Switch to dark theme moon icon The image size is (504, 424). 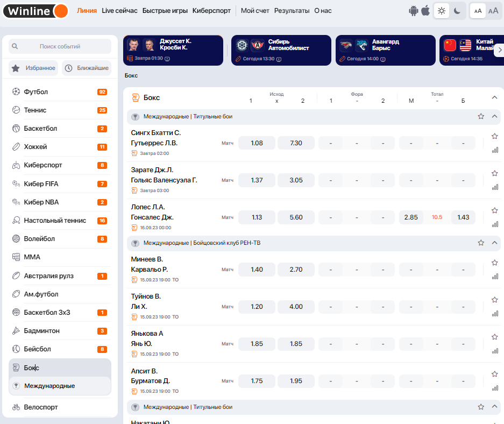pos(457,11)
